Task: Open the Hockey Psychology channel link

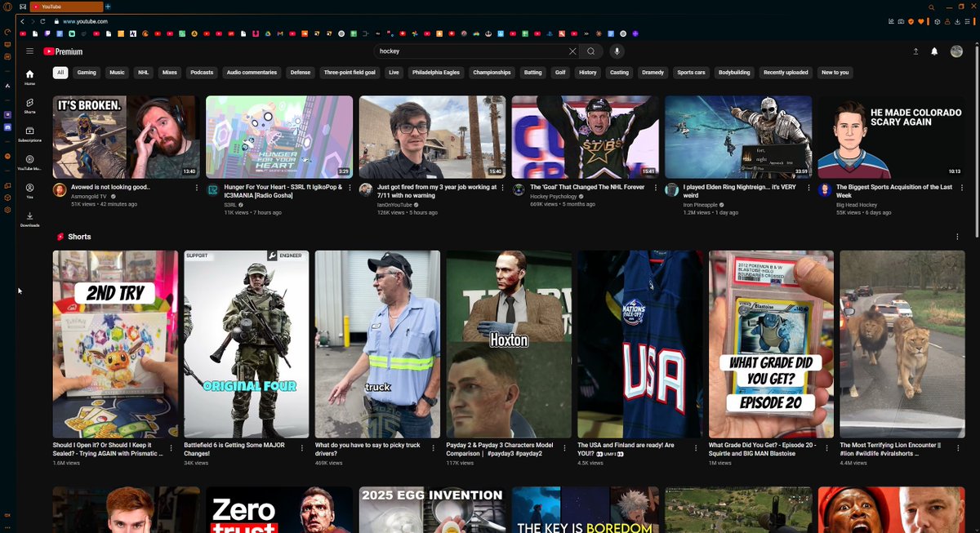Action: (554, 196)
